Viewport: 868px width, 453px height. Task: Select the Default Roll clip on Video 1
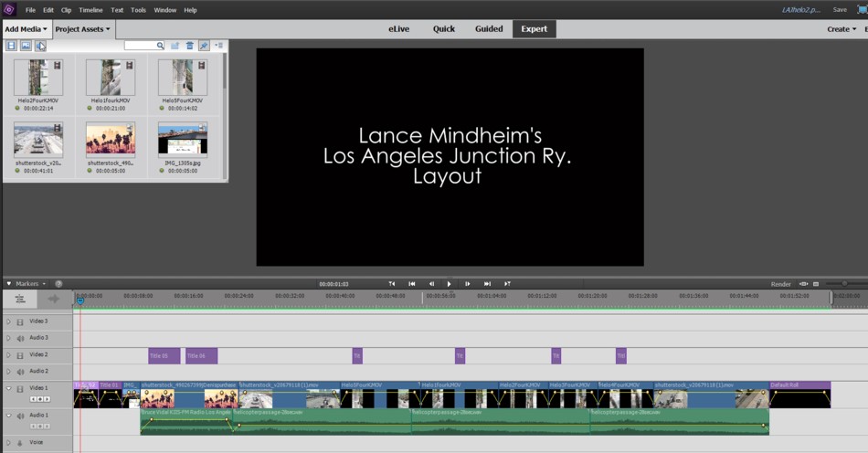[x=799, y=395]
